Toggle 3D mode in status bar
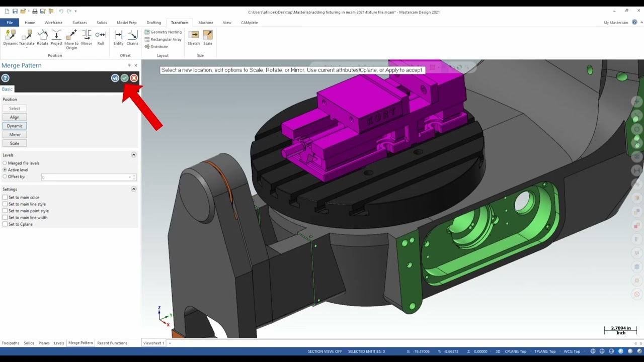 498,351
